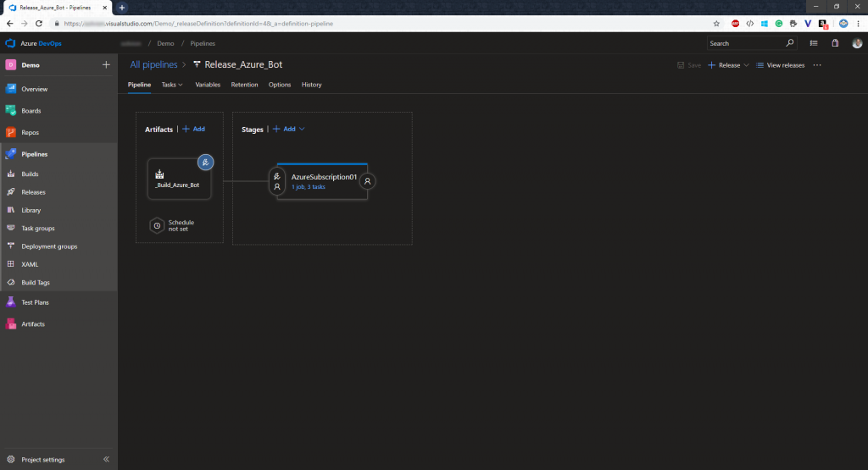The height and width of the screenshot is (470, 868).
Task: Switch to the Retention tab
Action: click(x=244, y=85)
